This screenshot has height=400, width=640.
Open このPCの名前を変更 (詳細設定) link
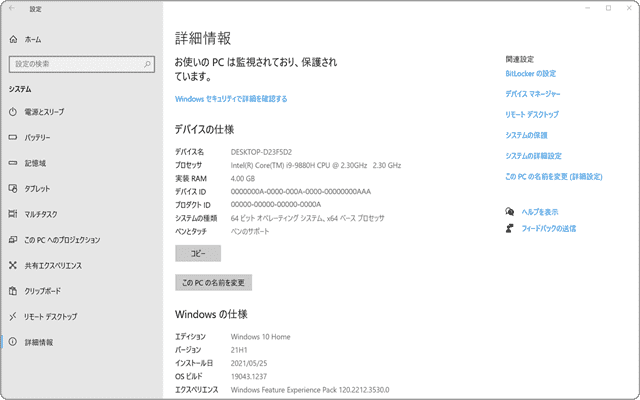pyautogui.click(x=554, y=177)
